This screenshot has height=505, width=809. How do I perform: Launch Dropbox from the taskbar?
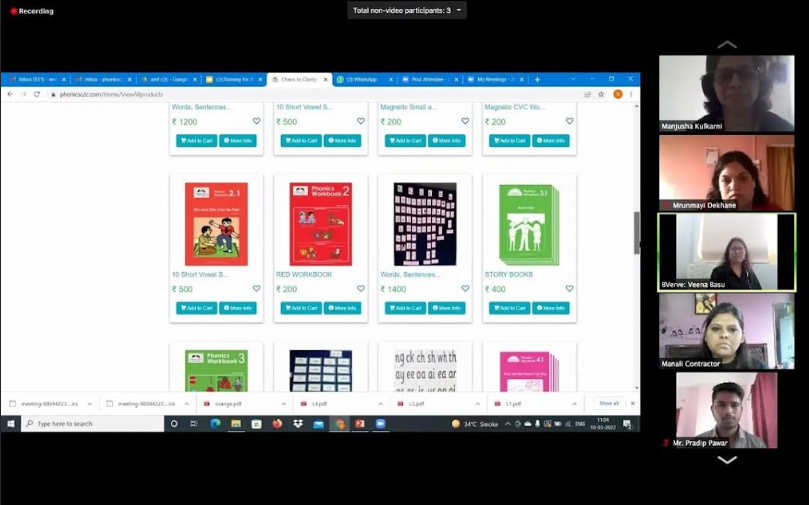pos(298,424)
